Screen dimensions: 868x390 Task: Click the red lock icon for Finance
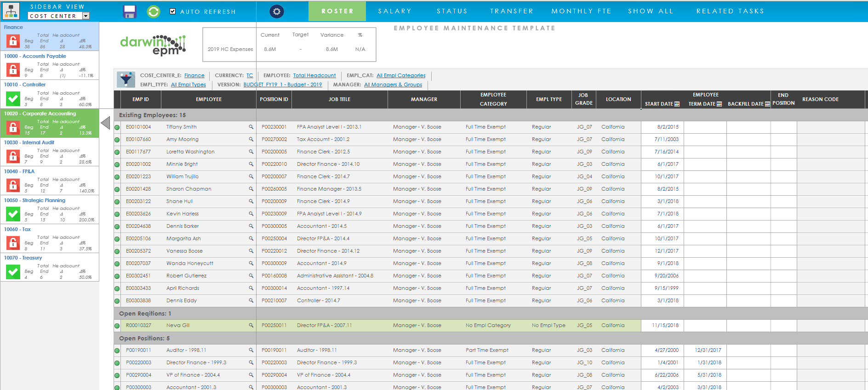(x=13, y=41)
